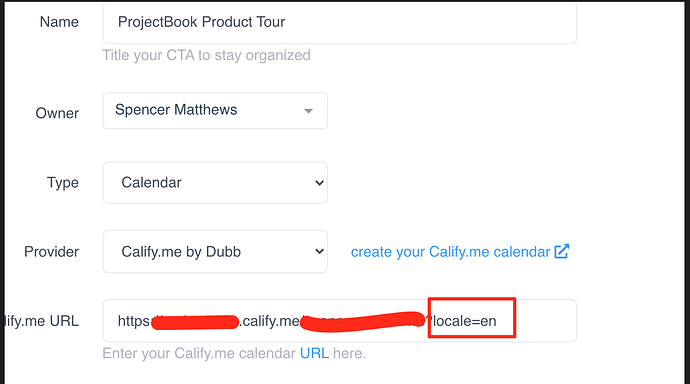Click the Owner dropdown arrow
Screen dimensions: 690x384
point(308,111)
